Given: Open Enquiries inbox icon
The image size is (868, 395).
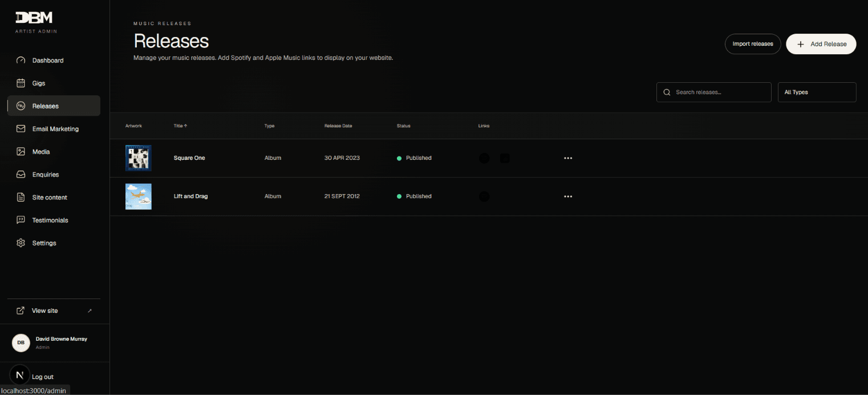Looking at the screenshot, I should tap(21, 175).
